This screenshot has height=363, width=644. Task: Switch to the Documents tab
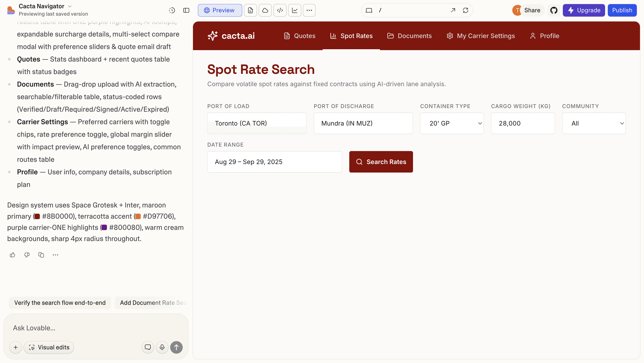409,36
